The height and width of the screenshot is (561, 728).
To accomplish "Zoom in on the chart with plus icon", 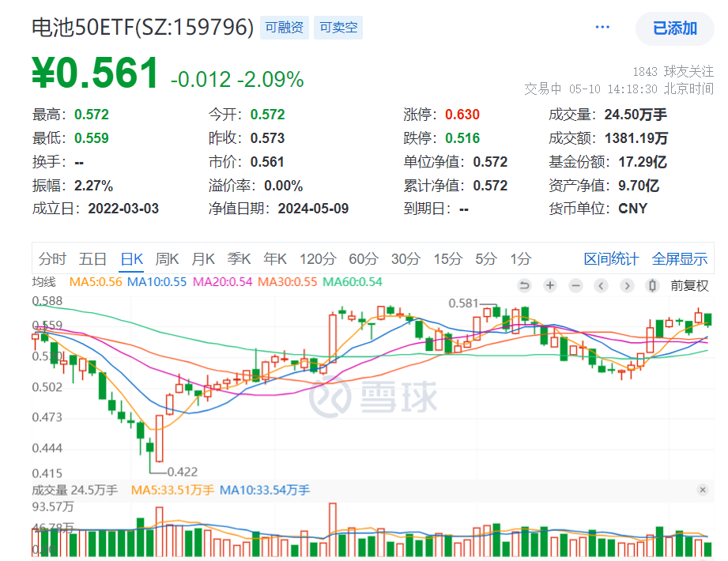I will [x=549, y=286].
